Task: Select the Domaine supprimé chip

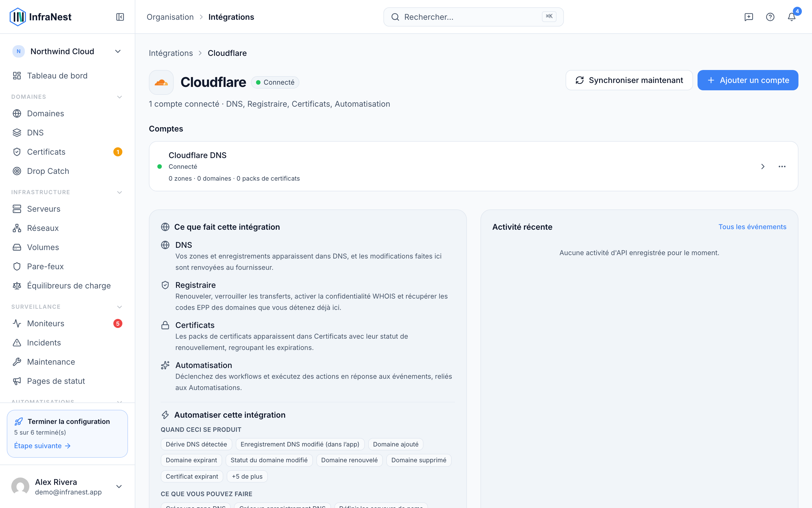Action: click(x=418, y=460)
